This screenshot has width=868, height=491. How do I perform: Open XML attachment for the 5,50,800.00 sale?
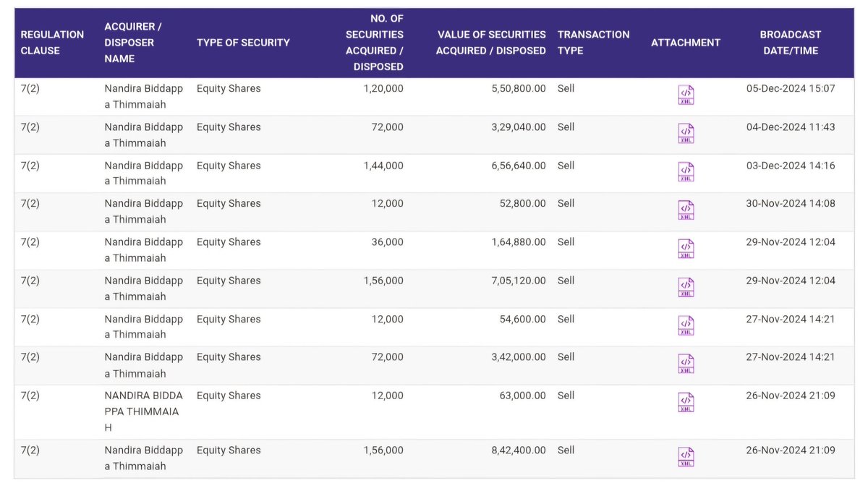[686, 95]
